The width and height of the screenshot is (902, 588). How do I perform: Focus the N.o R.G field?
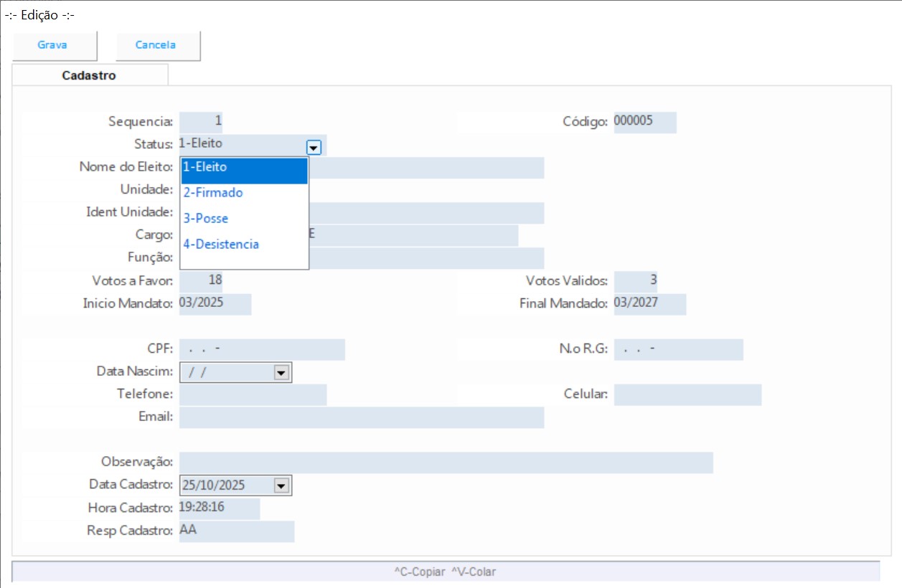pos(678,350)
